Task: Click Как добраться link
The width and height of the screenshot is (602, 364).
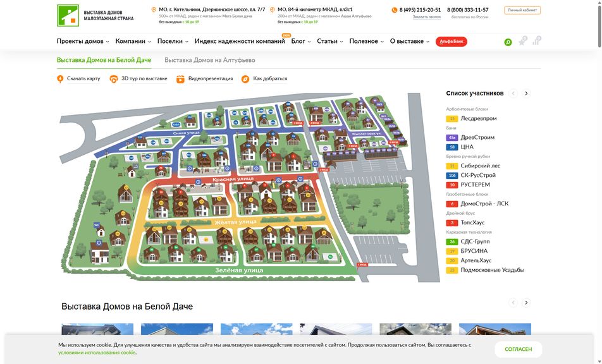Action: click(x=270, y=78)
